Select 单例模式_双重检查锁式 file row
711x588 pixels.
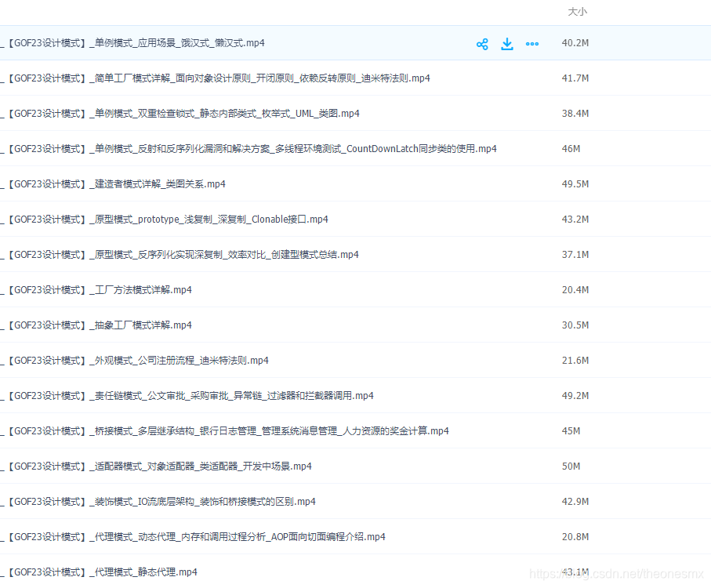click(x=180, y=114)
